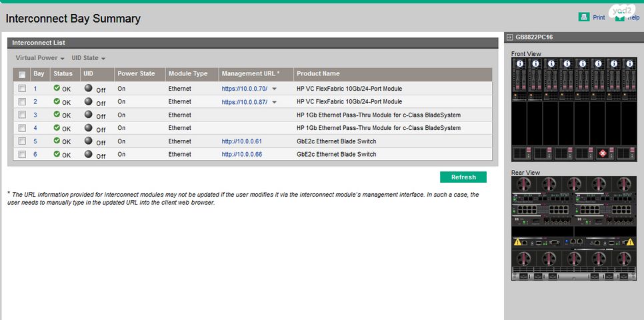Click left yellow warning icon in Rear View
Viewport: 644px width, 320px height.
pyautogui.click(x=517, y=242)
